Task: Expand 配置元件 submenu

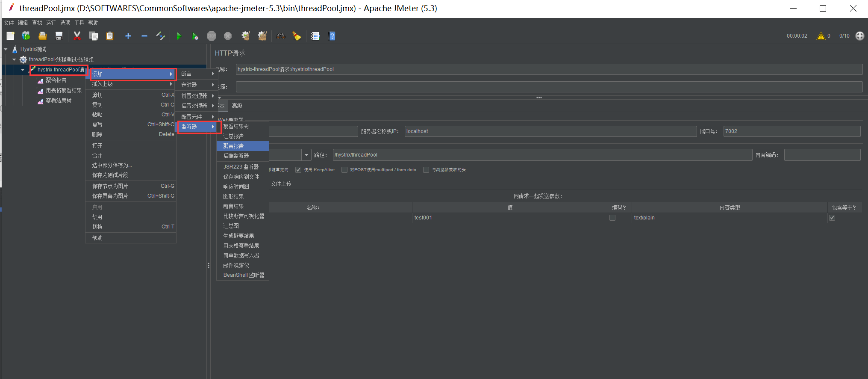Action: [x=197, y=117]
